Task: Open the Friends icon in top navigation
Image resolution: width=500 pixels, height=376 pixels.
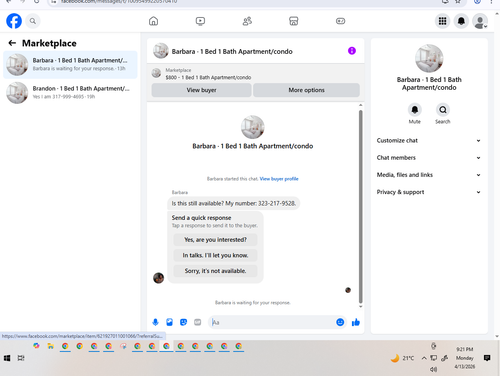Action: (247, 21)
